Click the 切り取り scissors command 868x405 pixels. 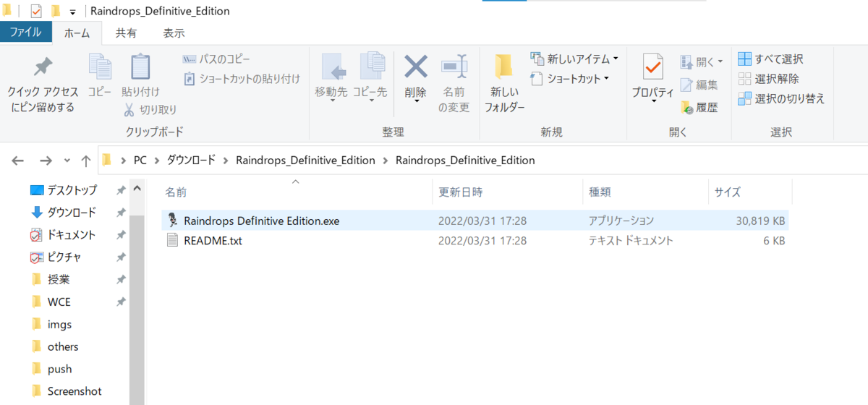pyautogui.click(x=150, y=109)
